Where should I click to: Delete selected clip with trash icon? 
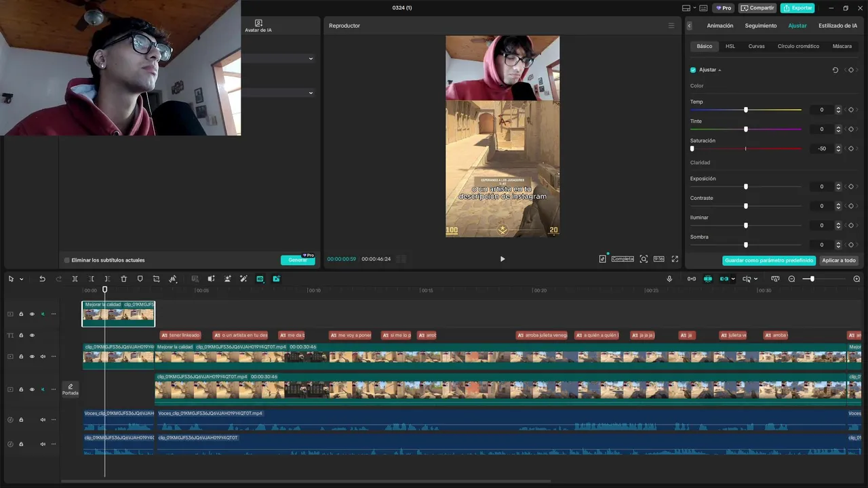point(123,279)
